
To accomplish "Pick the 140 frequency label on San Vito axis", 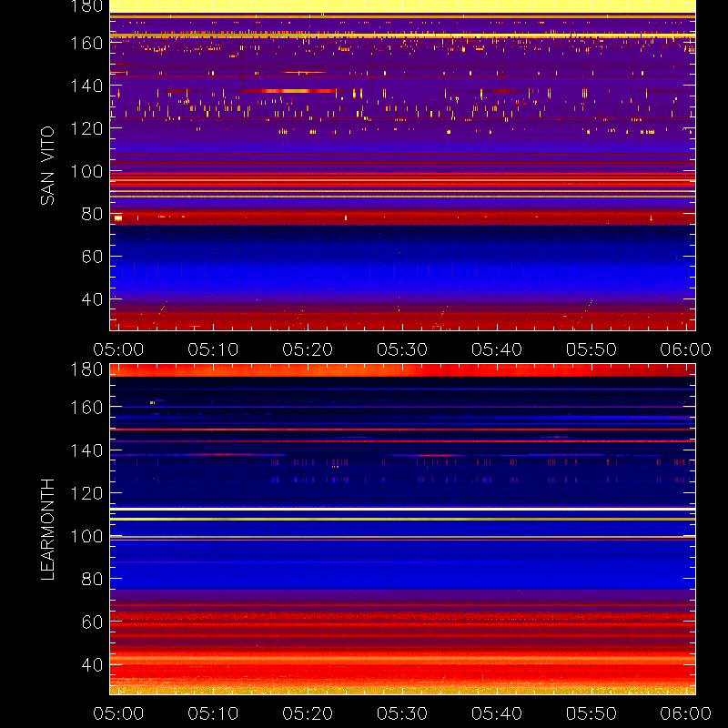I will (x=86, y=86).
